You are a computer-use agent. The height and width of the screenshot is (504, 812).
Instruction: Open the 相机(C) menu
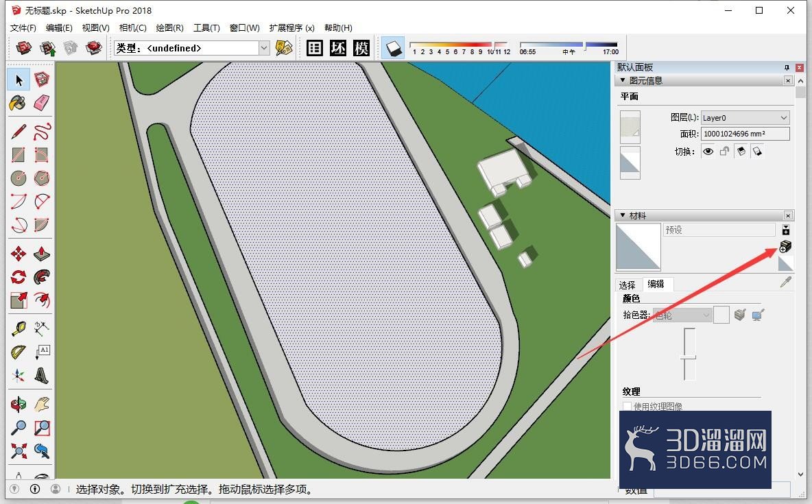(x=132, y=27)
